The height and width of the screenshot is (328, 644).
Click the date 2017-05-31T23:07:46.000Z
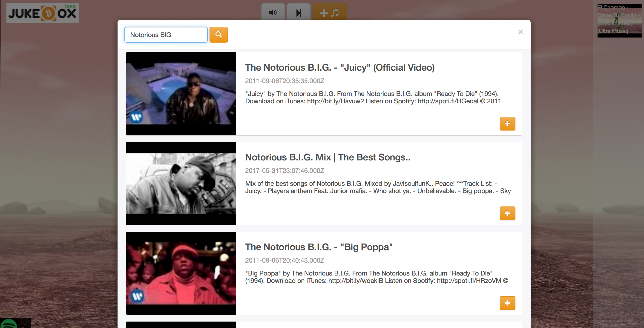coord(285,171)
